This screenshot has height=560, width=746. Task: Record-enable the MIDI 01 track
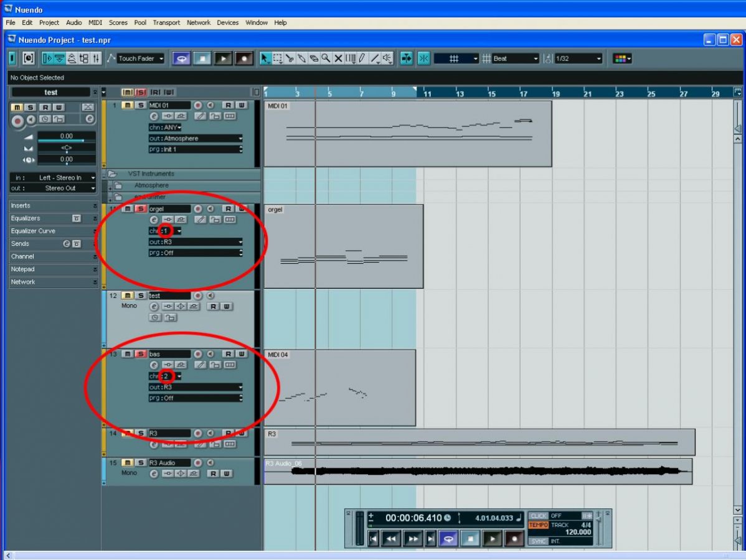coord(198,105)
